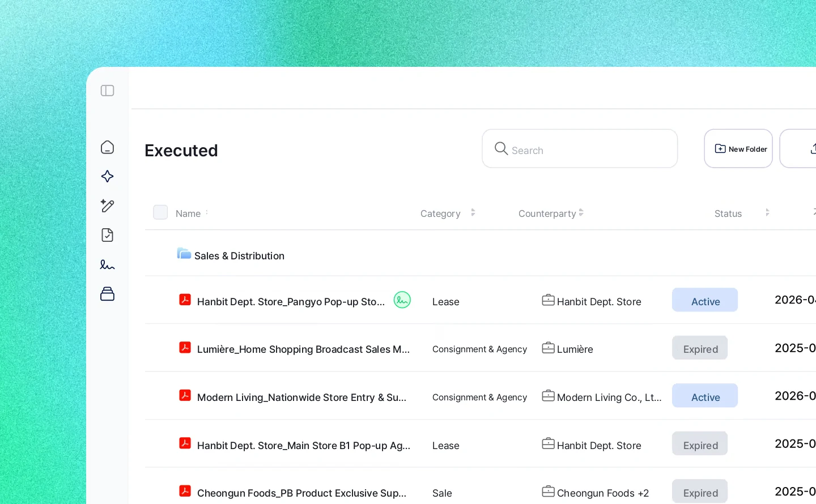The width and height of the screenshot is (816, 504).
Task: Tick the select-all checkbox beside Name
Action: [160, 212]
